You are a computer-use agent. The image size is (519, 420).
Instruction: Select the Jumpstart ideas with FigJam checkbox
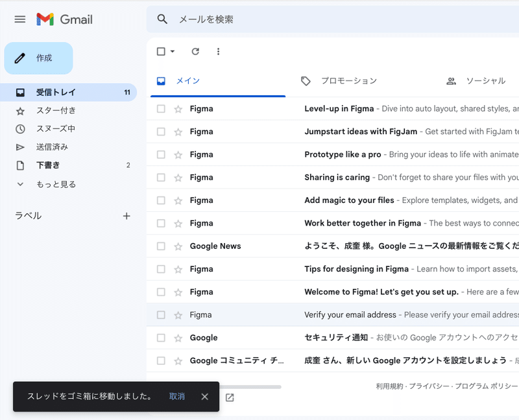(161, 132)
